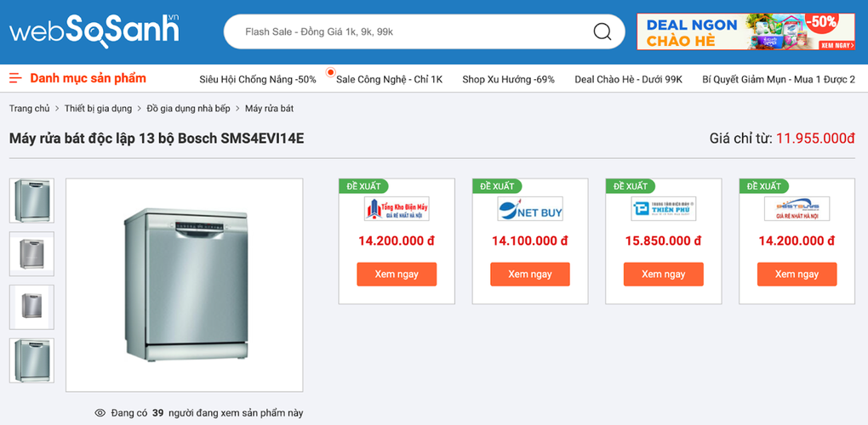Open the websosanh.vn homepage logo
The height and width of the screenshot is (425, 868).
[x=94, y=30]
